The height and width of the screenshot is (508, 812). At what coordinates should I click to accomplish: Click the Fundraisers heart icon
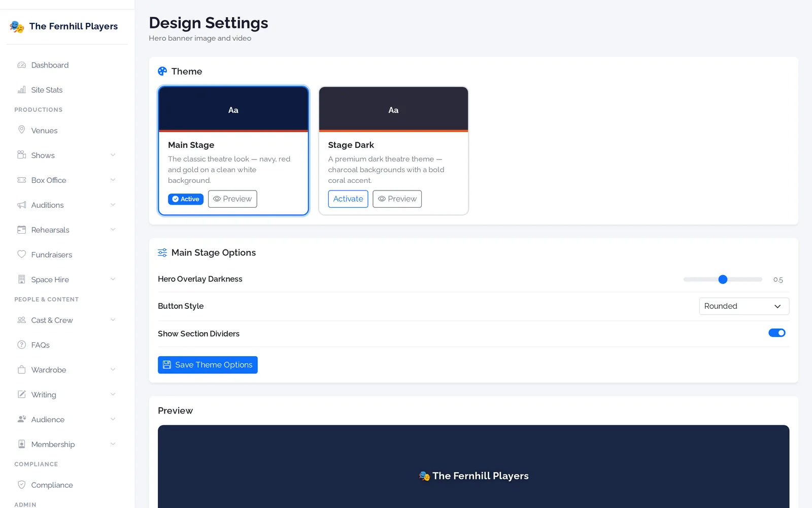click(x=22, y=255)
